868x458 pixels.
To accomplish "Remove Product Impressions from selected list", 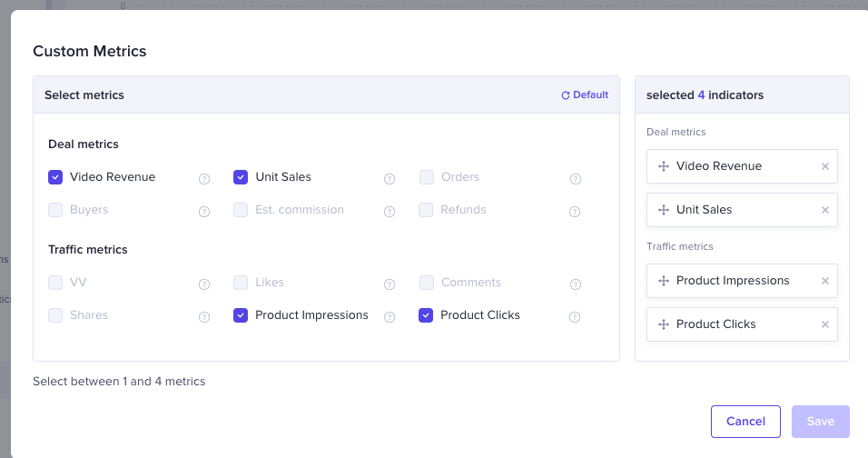I will (825, 281).
